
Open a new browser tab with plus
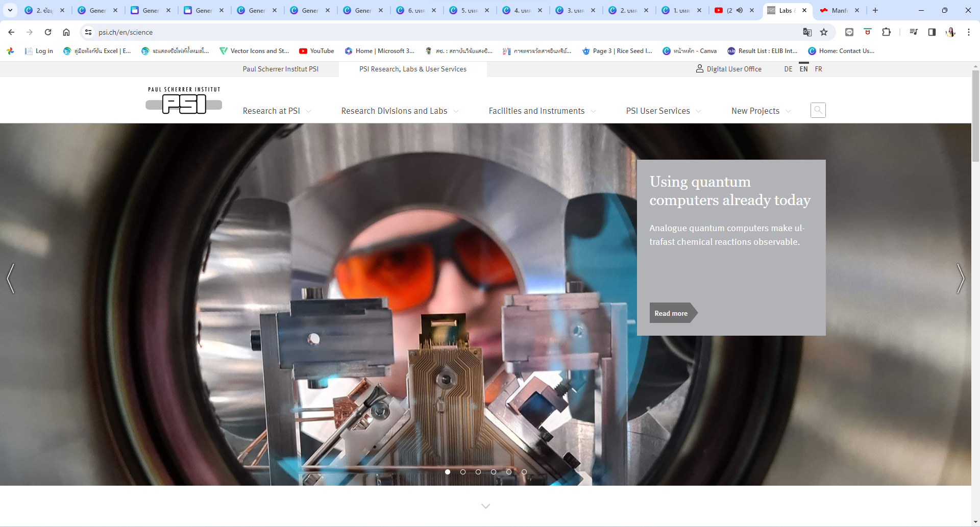pos(875,10)
